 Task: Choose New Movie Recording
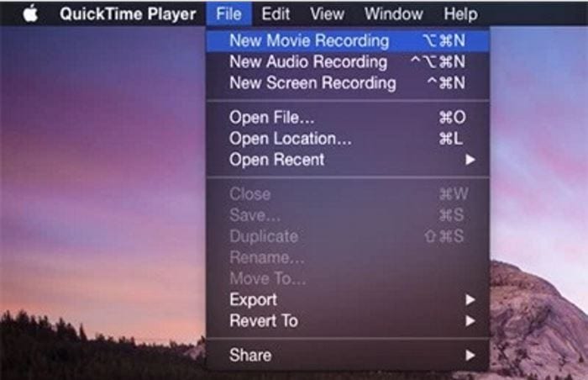tap(348, 40)
